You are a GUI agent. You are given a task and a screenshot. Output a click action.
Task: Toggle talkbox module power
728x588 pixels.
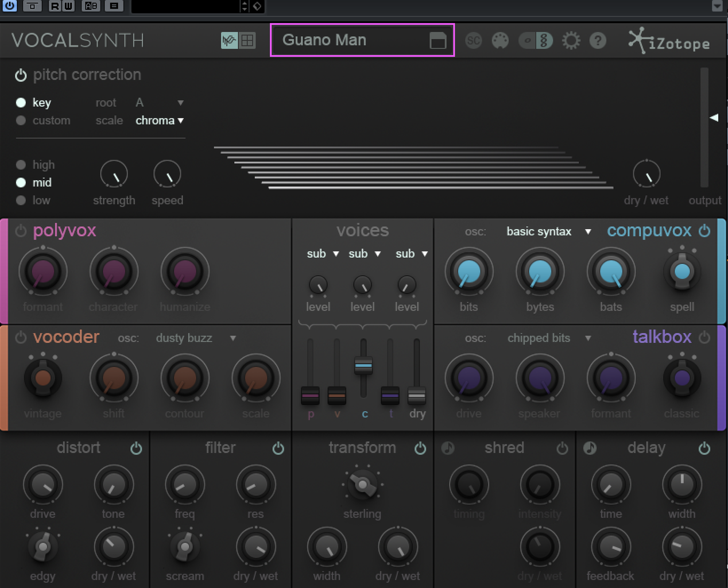[704, 338]
